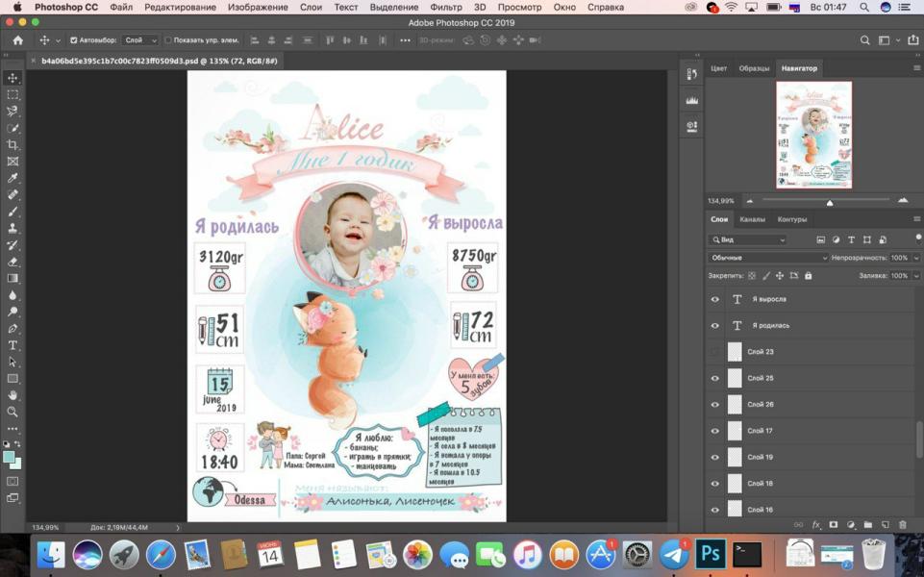Click the Navigator zoom percentage field
This screenshot has width=924, height=577.
tap(721, 201)
